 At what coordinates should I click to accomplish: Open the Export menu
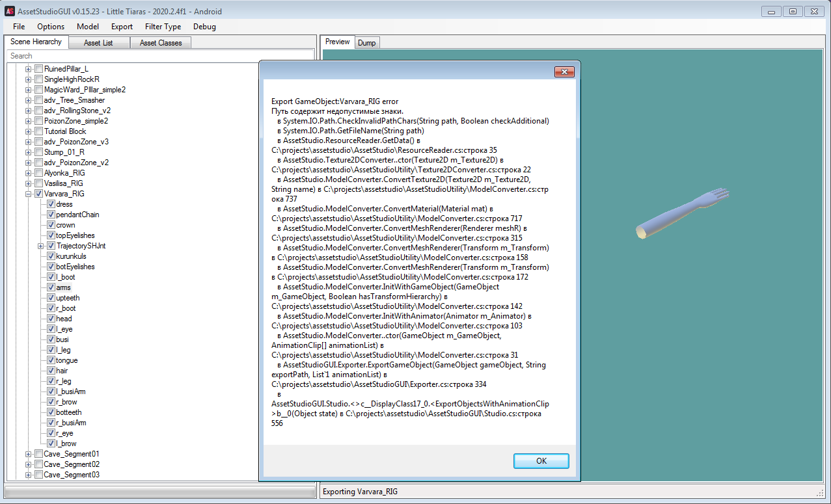pos(122,27)
